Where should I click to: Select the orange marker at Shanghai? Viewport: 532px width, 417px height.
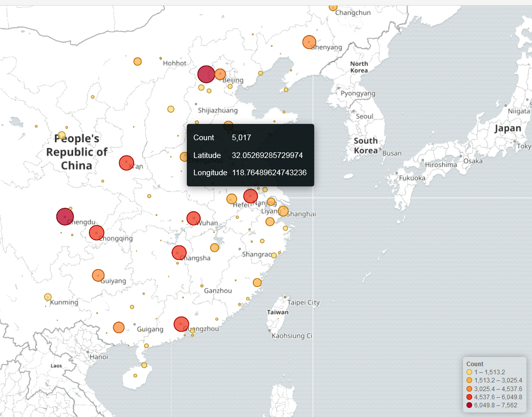pyautogui.click(x=283, y=211)
